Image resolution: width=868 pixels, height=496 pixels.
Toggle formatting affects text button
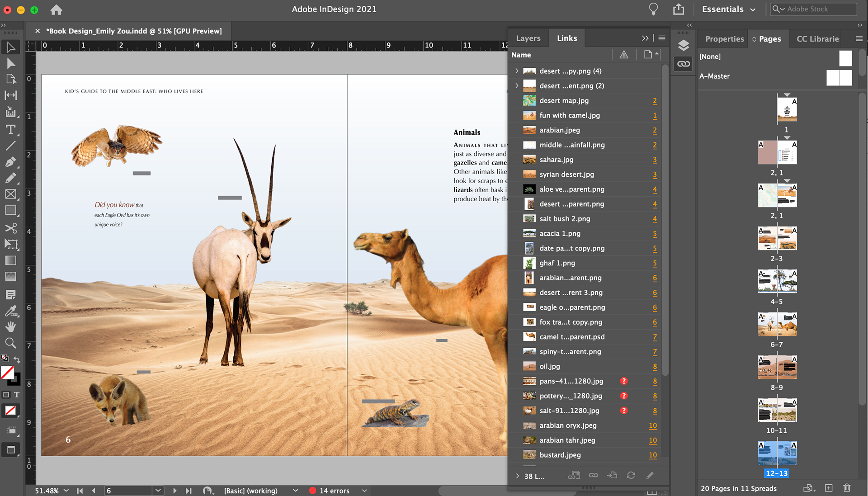[x=17, y=395]
